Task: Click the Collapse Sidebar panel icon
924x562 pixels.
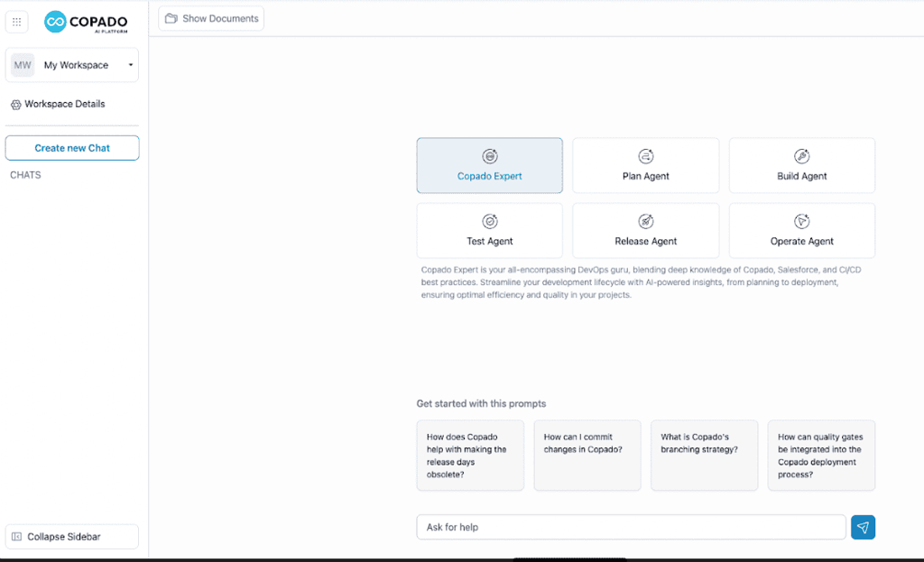Action: [x=16, y=537]
